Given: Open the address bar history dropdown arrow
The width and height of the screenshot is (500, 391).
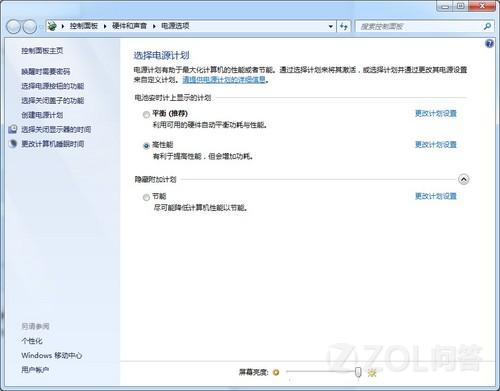Looking at the screenshot, I should (x=330, y=26).
